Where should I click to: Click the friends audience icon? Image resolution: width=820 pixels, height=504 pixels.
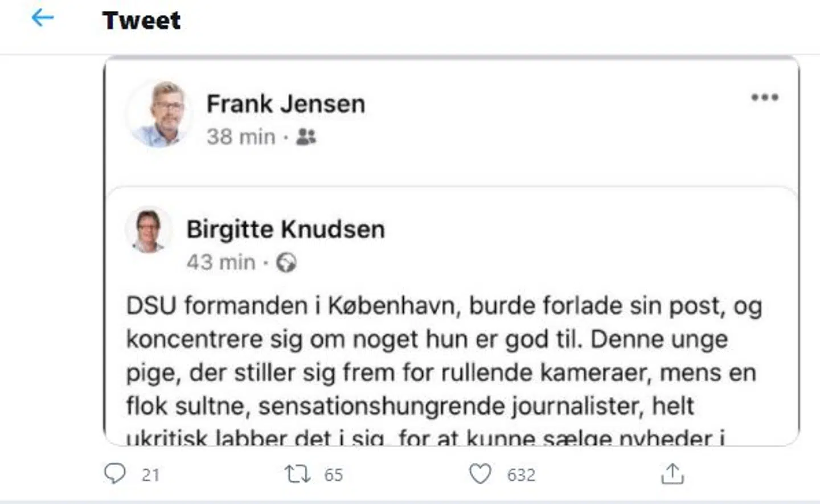(x=306, y=137)
